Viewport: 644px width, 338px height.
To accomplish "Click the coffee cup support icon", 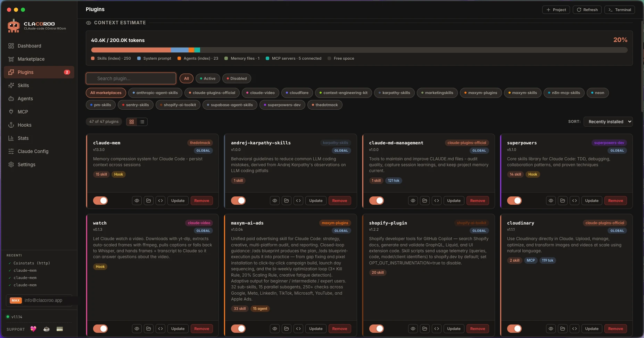I will coord(47,329).
